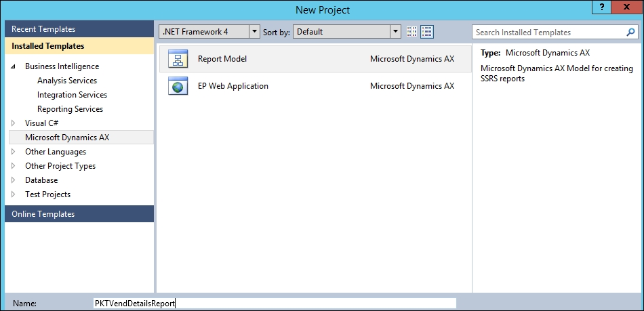Screen dimensions: 644x311
Task: Open the Installed Templates section
Action: click(x=79, y=46)
